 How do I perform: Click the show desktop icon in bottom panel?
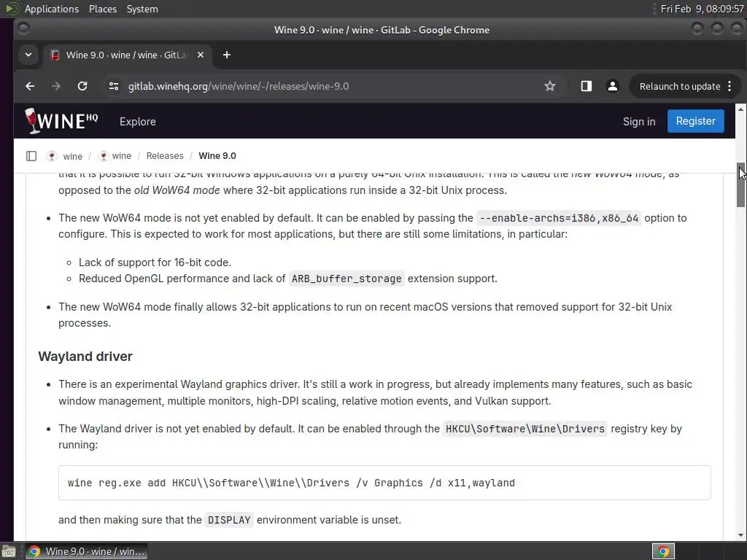coord(9,551)
